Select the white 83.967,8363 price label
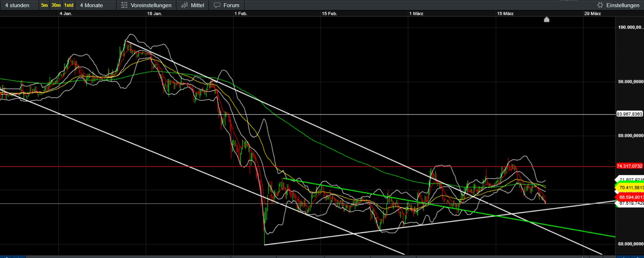The height and width of the screenshot is (258, 644). 630,114
